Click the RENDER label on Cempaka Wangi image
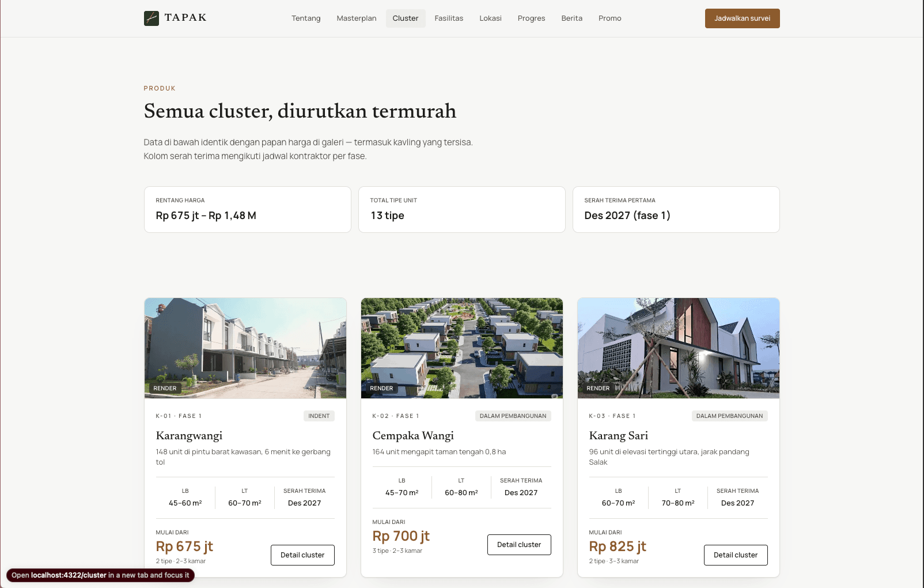924x588 pixels. click(381, 389)
